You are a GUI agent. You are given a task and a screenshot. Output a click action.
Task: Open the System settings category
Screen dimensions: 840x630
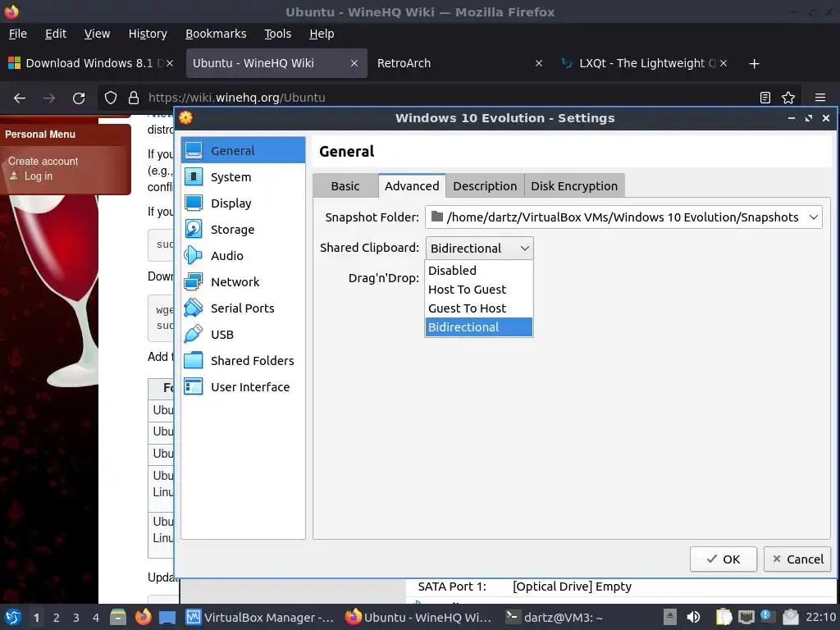243,177
